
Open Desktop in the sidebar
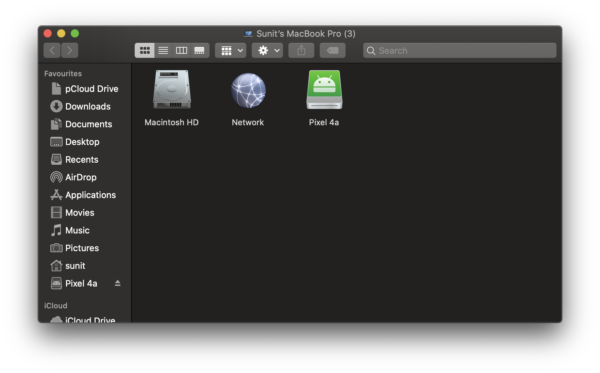85,142
